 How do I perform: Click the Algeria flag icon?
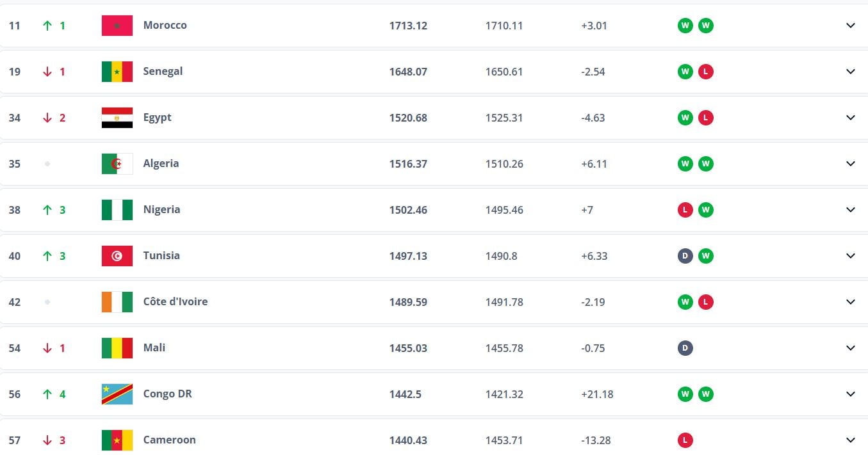pos(117,164)
